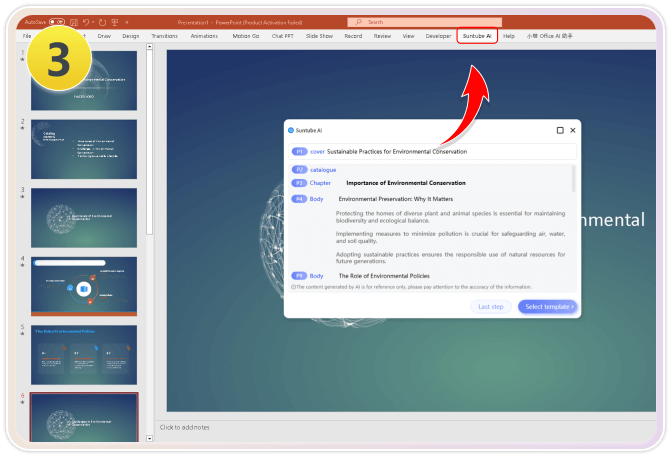Click the 'Adopting sustainable practices' paragraph
The image size is (671, 457).
coord(450,258)
